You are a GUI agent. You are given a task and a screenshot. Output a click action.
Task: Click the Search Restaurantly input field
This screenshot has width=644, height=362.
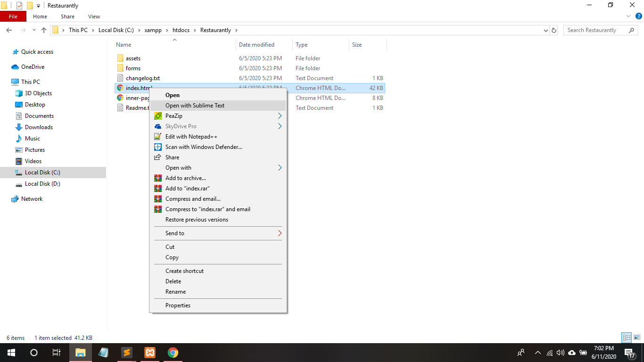(x=595, y=30)
